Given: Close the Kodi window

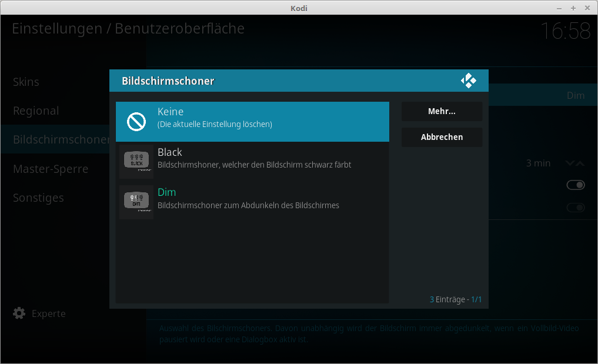Looking at the screenshot, I should (587, 8).
